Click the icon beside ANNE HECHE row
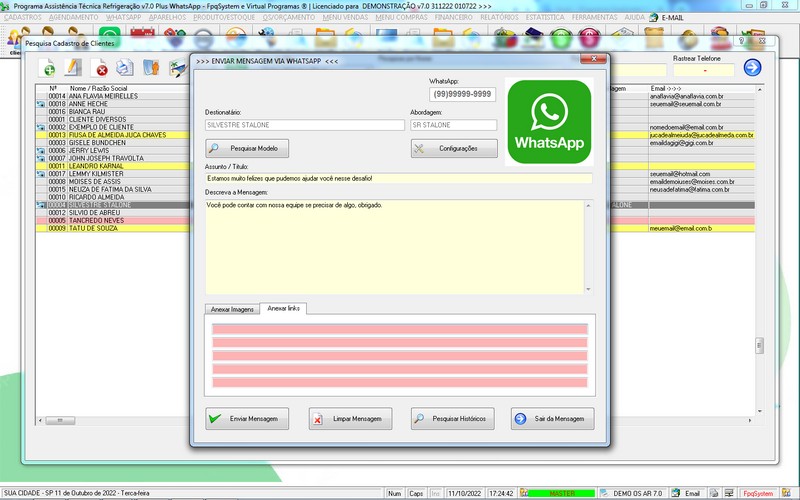The width and height of the screenshot is (800, 500). (41, 104)
